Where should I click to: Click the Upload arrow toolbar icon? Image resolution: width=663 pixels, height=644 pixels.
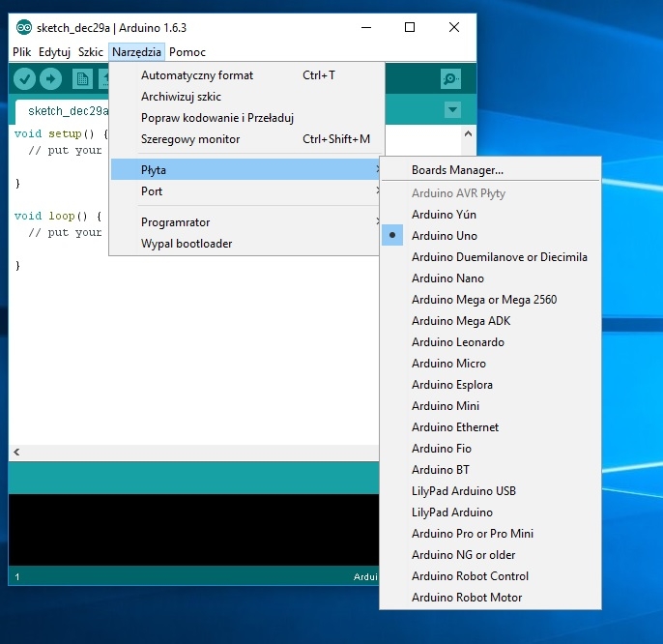50,78
